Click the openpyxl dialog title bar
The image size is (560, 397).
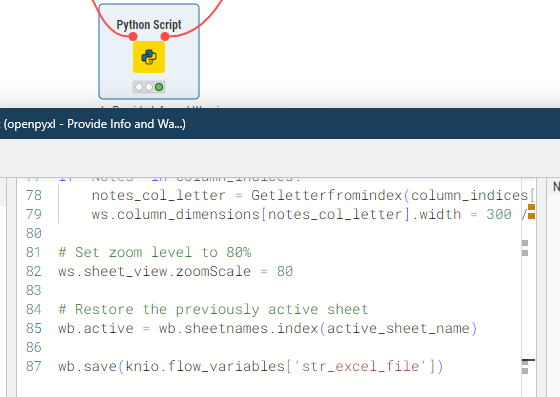(280, 124)
